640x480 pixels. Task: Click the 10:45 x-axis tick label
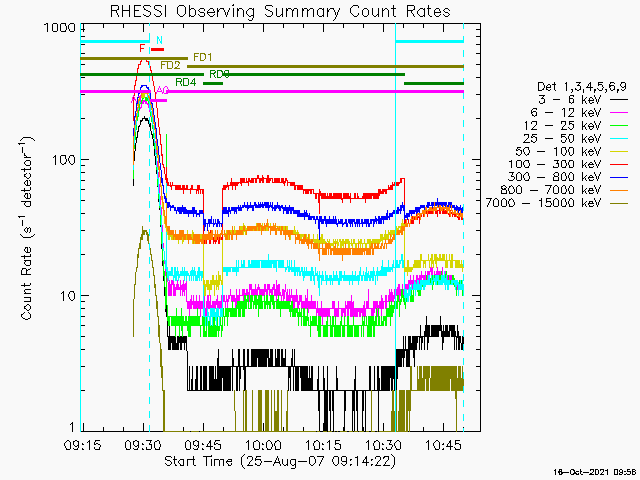click(x=443, y=445)
